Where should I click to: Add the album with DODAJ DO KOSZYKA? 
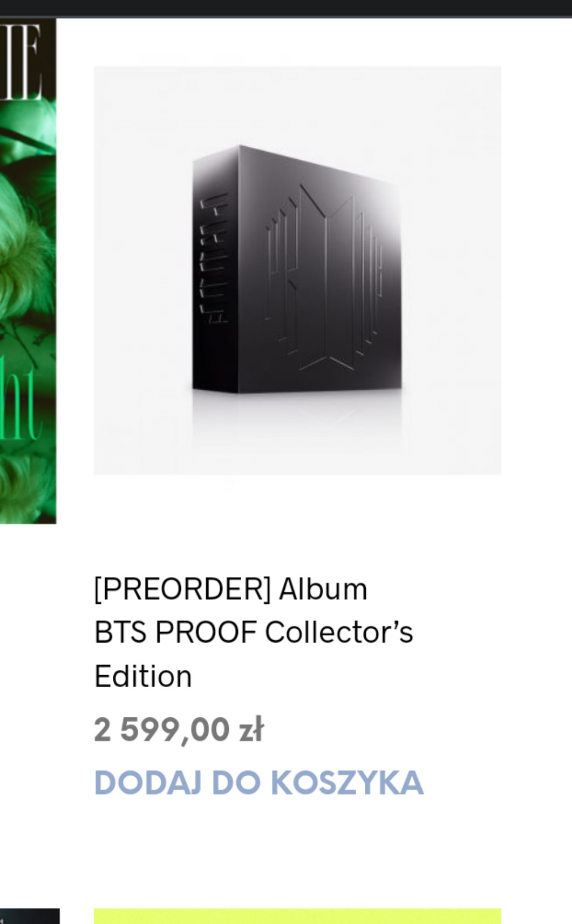(258, 782)
